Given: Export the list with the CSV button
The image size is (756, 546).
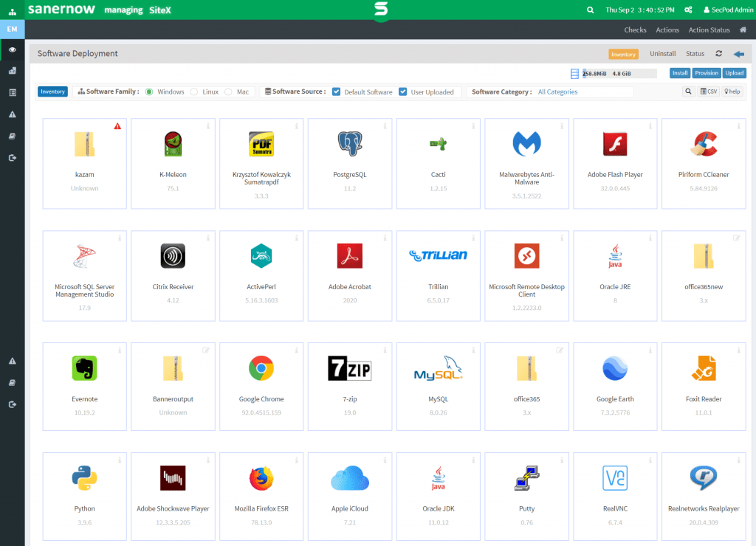Looking at the screenshot, I should click(x=709, y=91).
